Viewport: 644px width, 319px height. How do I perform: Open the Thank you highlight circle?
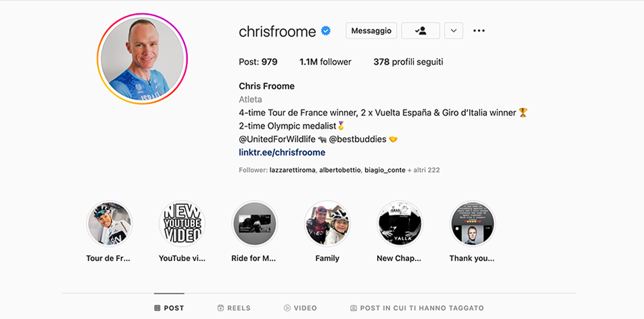[x=473, y=223]
